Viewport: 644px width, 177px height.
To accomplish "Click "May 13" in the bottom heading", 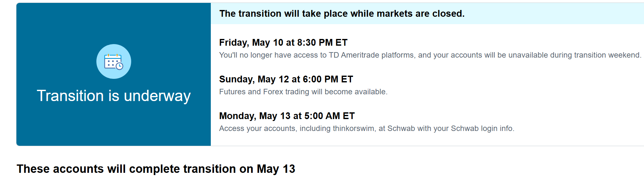I will click(276, 169).
